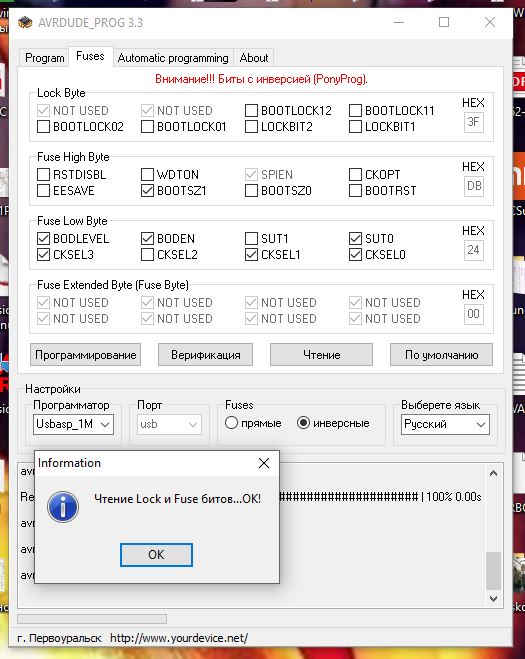Open the Программатор Usbasp_1M dropdown

73,424
